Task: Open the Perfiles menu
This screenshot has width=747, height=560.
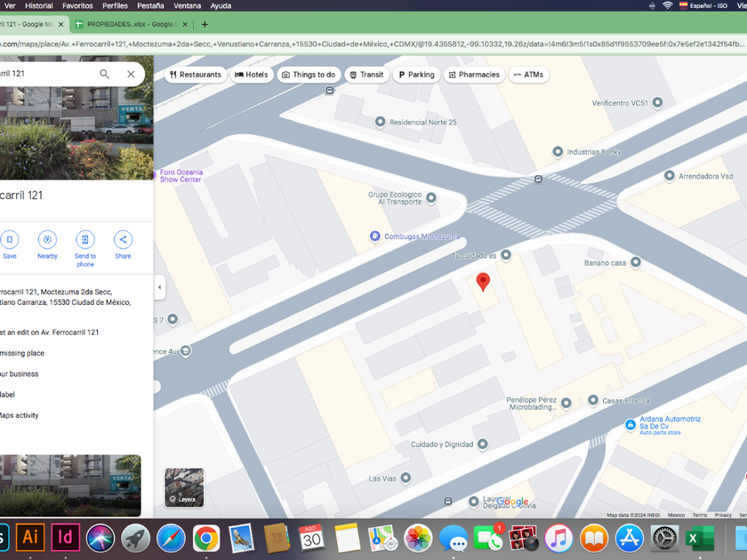Action: point(115,5)
